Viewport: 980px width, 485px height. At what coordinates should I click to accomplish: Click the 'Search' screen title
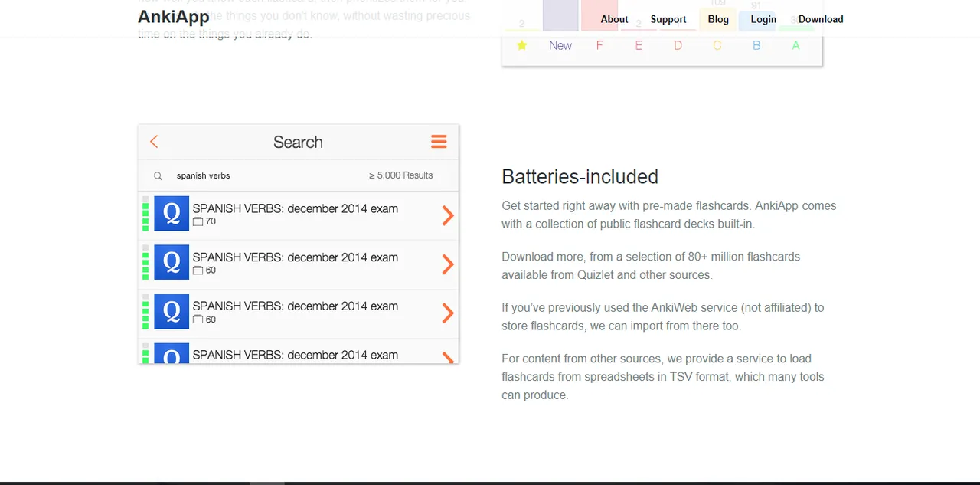pos(298,142)
